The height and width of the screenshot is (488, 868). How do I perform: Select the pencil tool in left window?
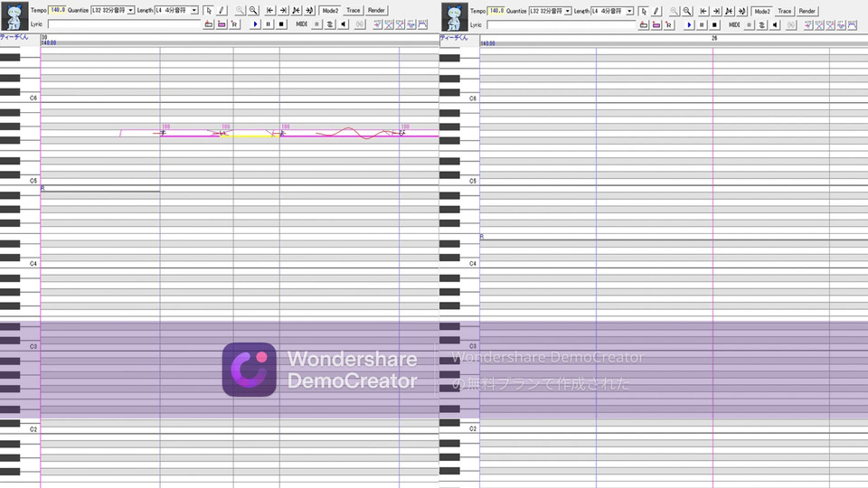(x=221, y=11)
